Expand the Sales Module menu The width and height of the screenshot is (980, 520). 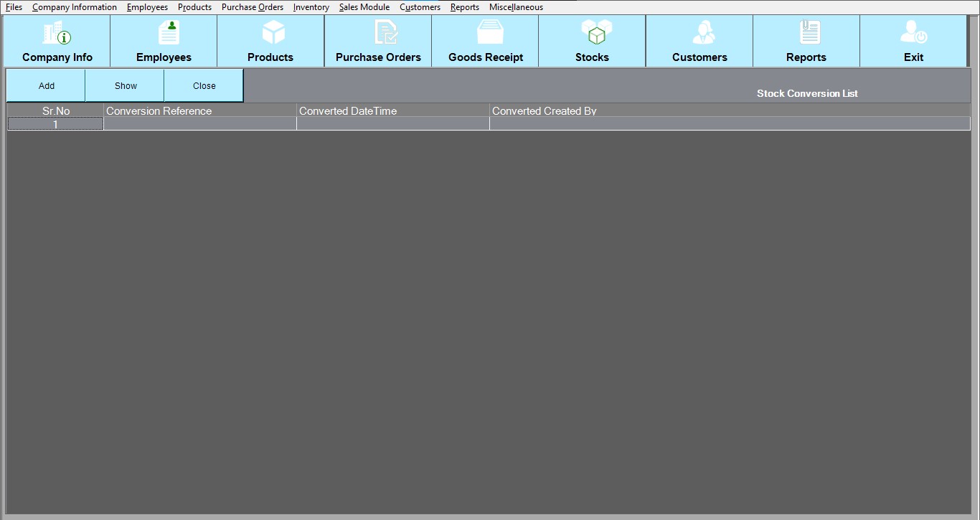tap(364, 7)
